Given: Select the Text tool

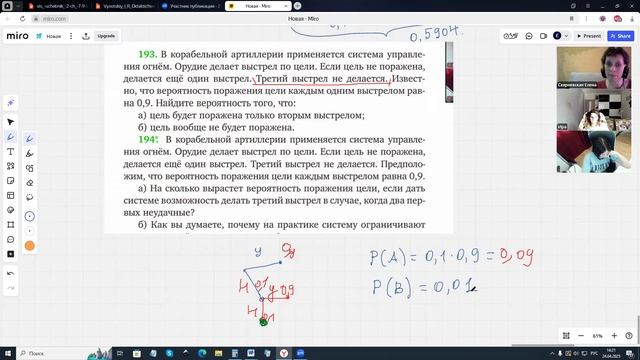Looking at the screenshot, I should (11, 151).
